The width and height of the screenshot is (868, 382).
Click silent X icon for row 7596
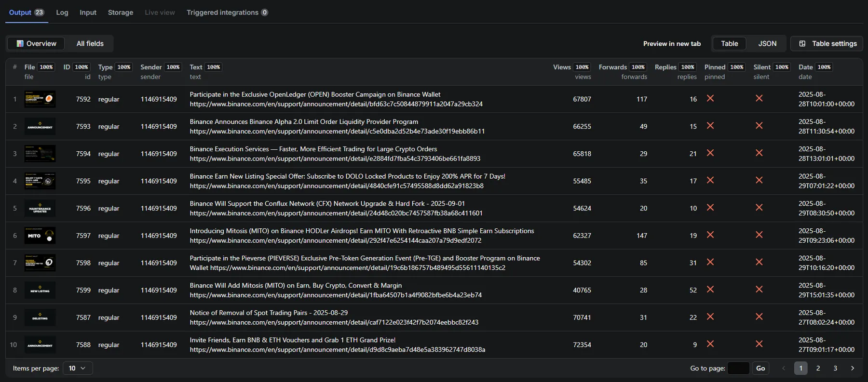759,208
